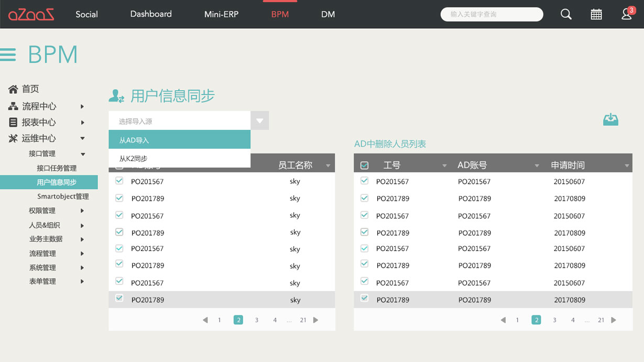644x362 pixels.
Task: Open the 选择导入源 dropdown arrow
Action: 260,121
